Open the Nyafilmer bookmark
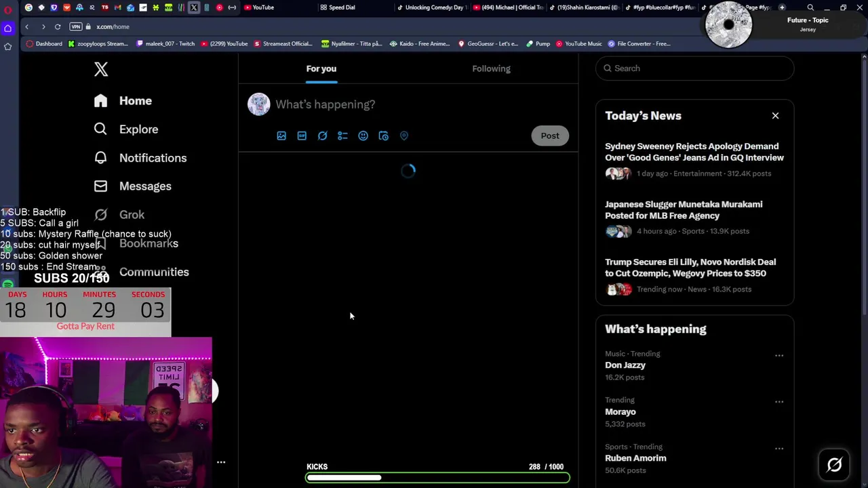The image size is (868, 488). click(x=352, y=43)
